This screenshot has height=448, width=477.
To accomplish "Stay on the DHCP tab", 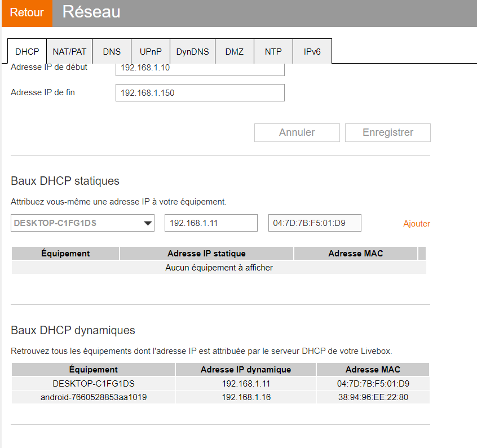I will tap(26, 51).
